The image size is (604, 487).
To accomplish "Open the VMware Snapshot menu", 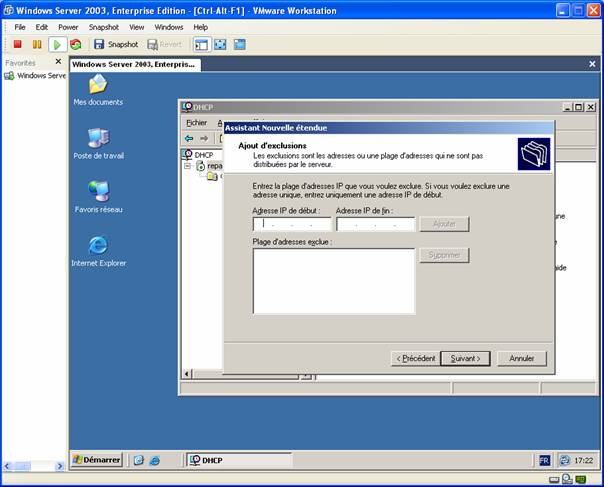I will 104,27.
